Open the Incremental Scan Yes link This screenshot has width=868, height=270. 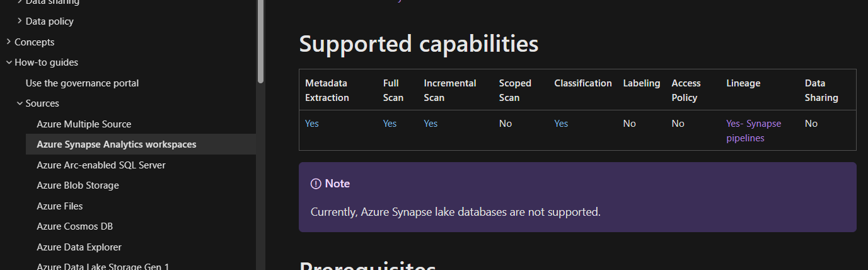pyautogui.click(x=431, y=124)
